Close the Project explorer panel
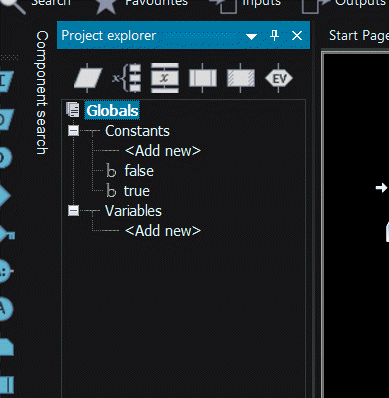Viewport: 389px width, 398px height. (x=297, y=36)
